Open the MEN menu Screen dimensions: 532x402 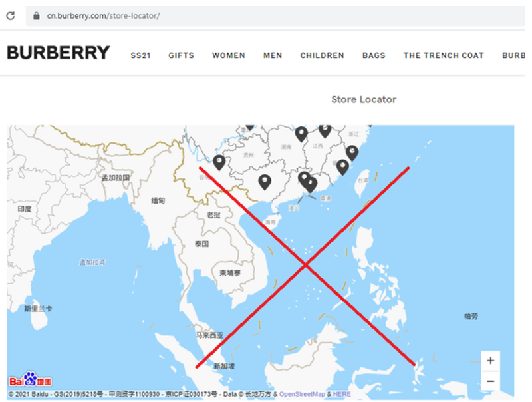(x=273, y=55)
